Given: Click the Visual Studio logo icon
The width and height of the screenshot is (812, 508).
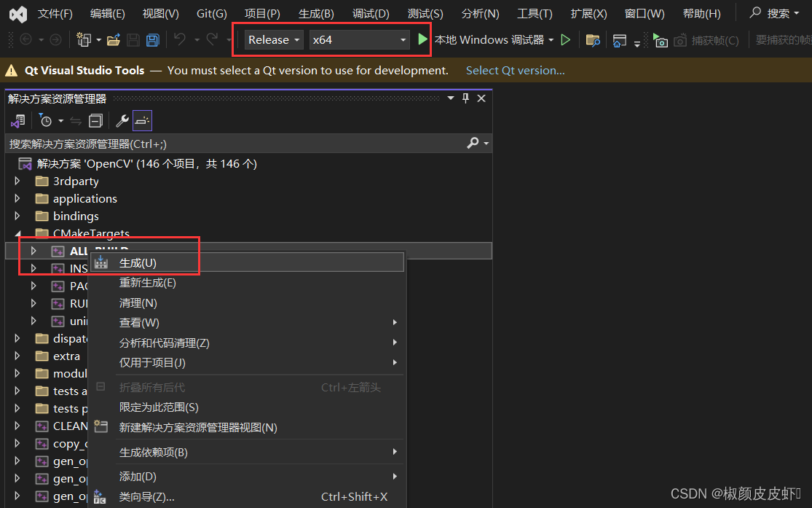Looking at the screenshot, I should tap(18, 14).
